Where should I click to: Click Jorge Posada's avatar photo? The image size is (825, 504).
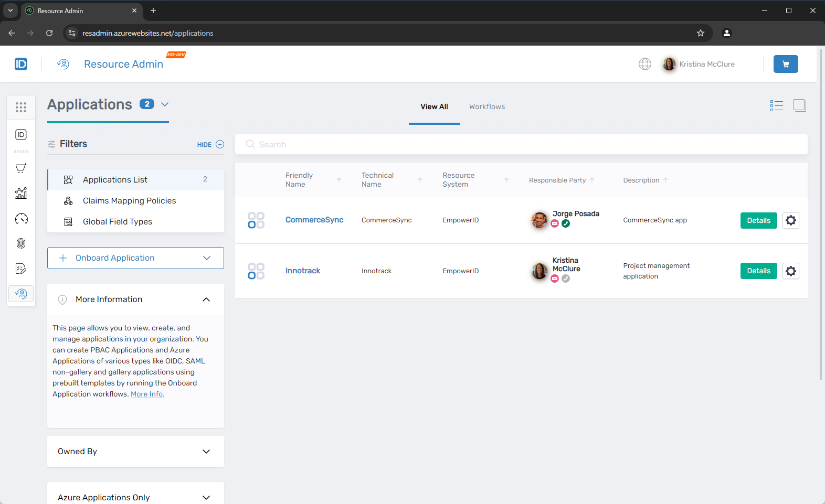540,220
